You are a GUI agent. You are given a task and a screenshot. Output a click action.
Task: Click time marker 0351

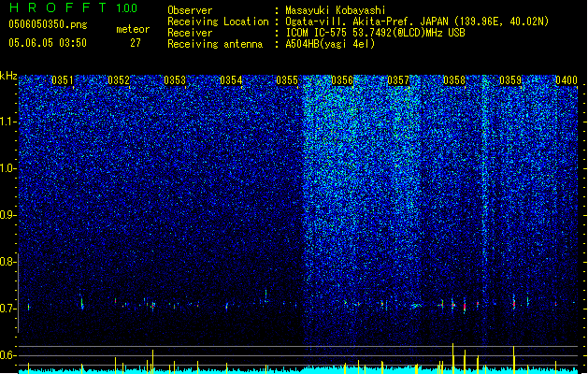click(x=63, y=80)
